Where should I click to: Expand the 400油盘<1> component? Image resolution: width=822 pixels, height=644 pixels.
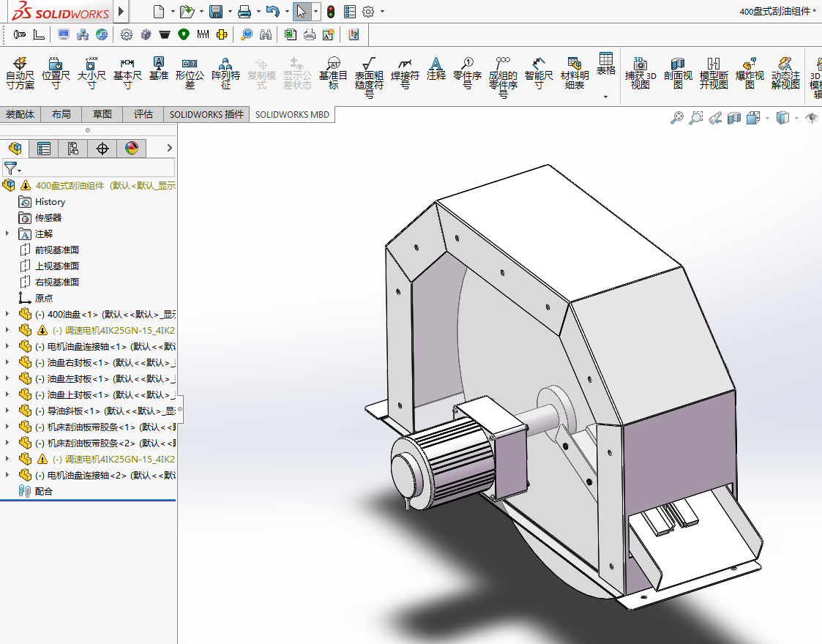tap(7, 314)
